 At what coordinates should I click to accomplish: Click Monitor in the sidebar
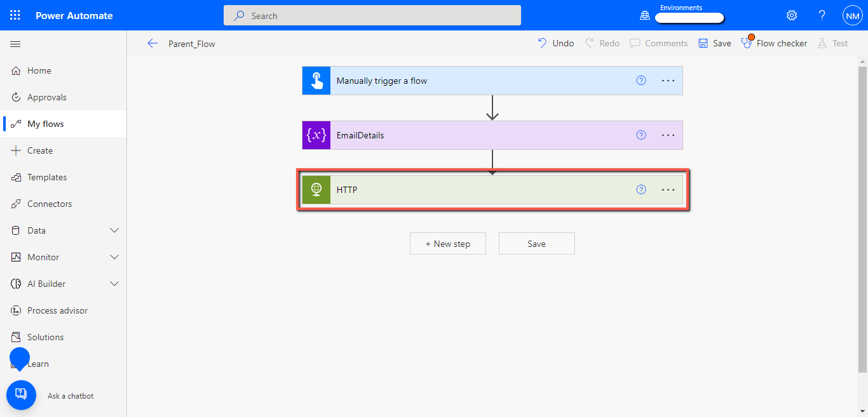click(43, 257)
